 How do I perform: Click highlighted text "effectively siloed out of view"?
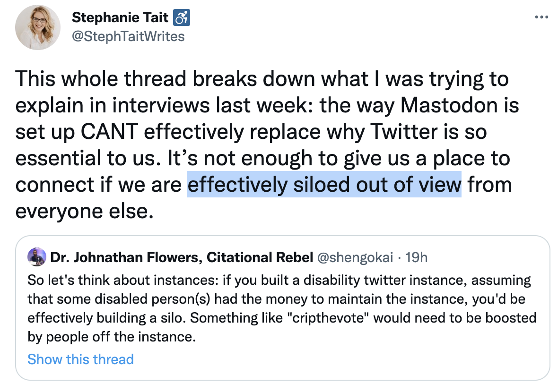(x=324, y=184)
